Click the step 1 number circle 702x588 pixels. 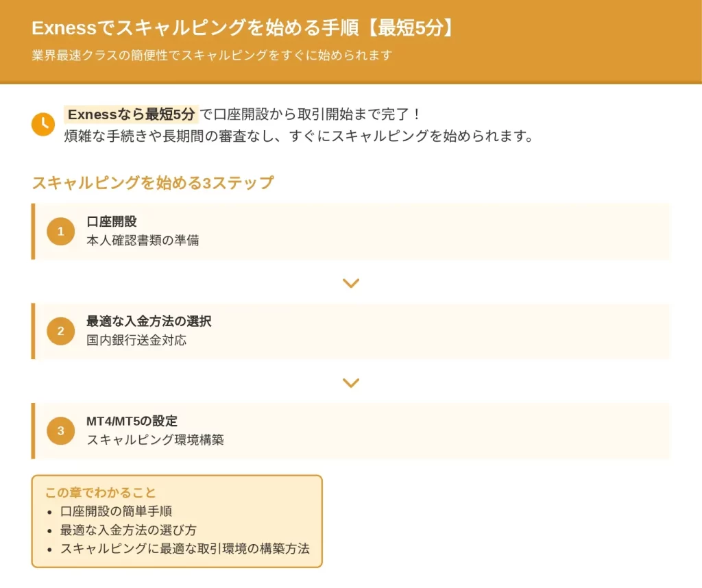(x=61, y=232)
